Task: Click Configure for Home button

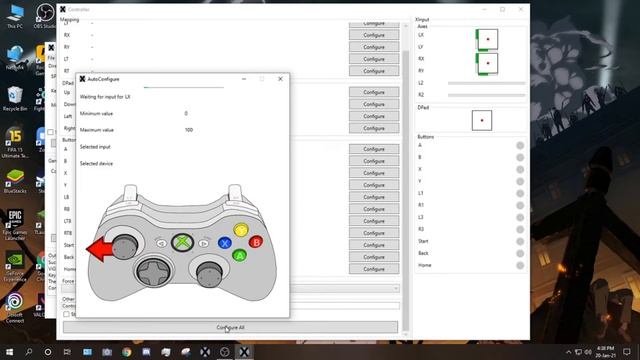Action: click(x=374, y=269)
